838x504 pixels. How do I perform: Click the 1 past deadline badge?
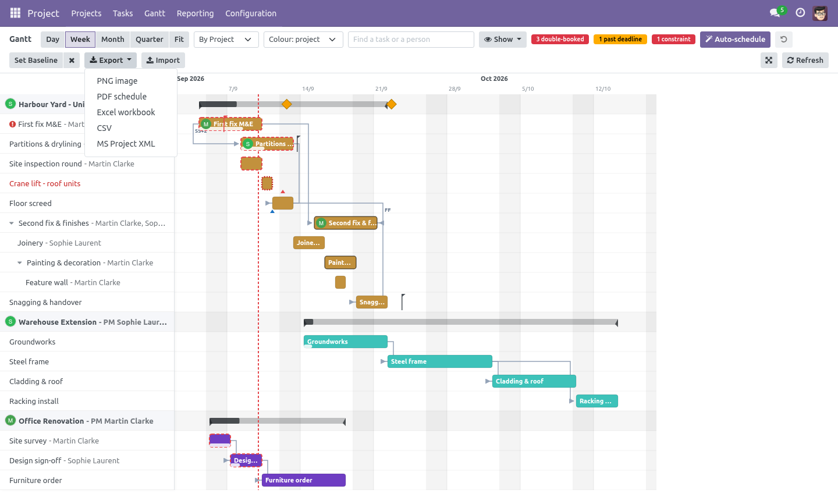[620, 40]
